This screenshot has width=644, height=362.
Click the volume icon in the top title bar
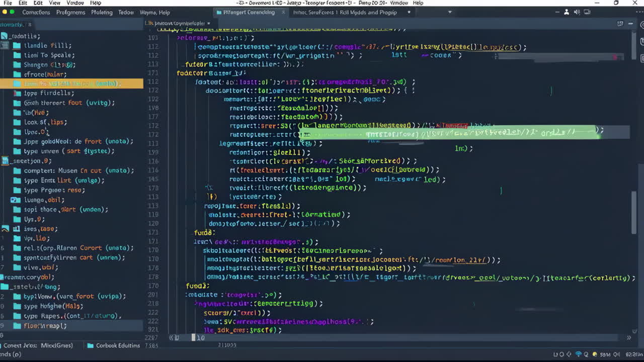click(x=577, y=12)
